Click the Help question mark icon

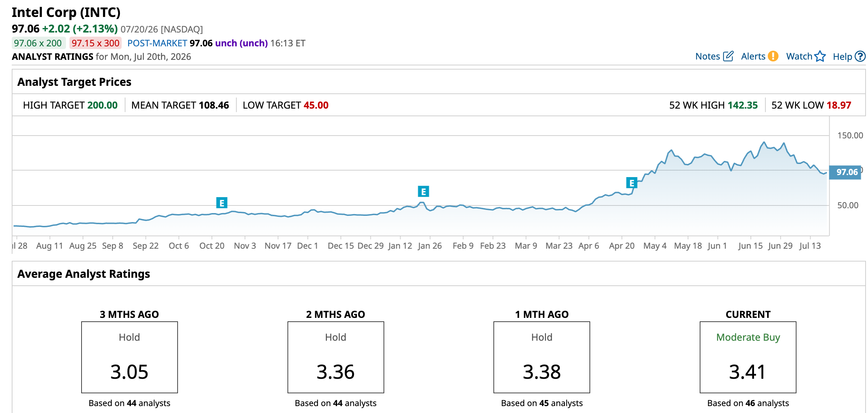pos(860,56)
